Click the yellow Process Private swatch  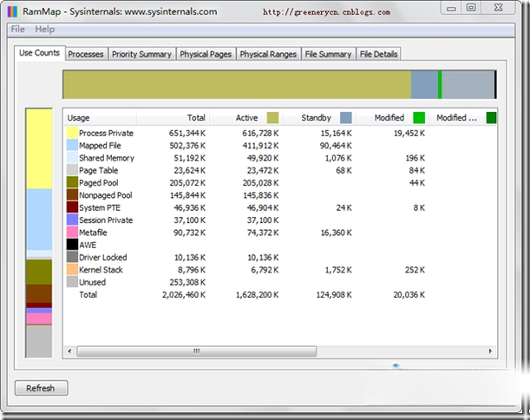(x=72, y=133)
